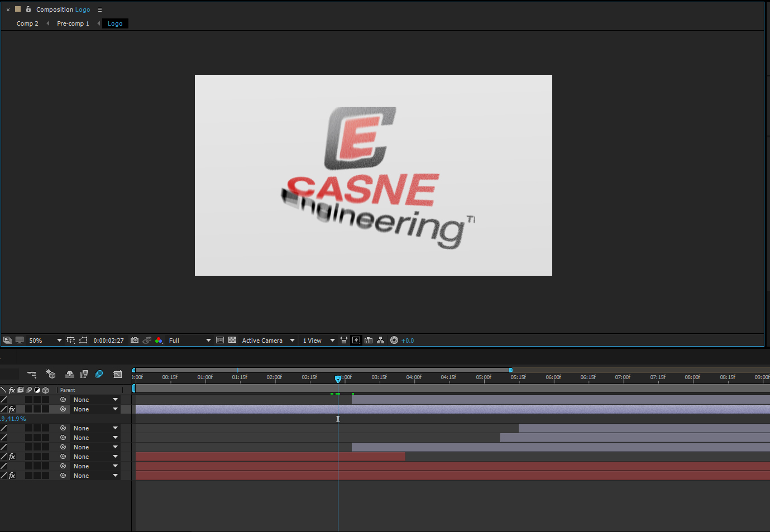Click the Hide Shy Layers icon
The width and height of the screenshot is (770, 532).
[x=70, y=374]
